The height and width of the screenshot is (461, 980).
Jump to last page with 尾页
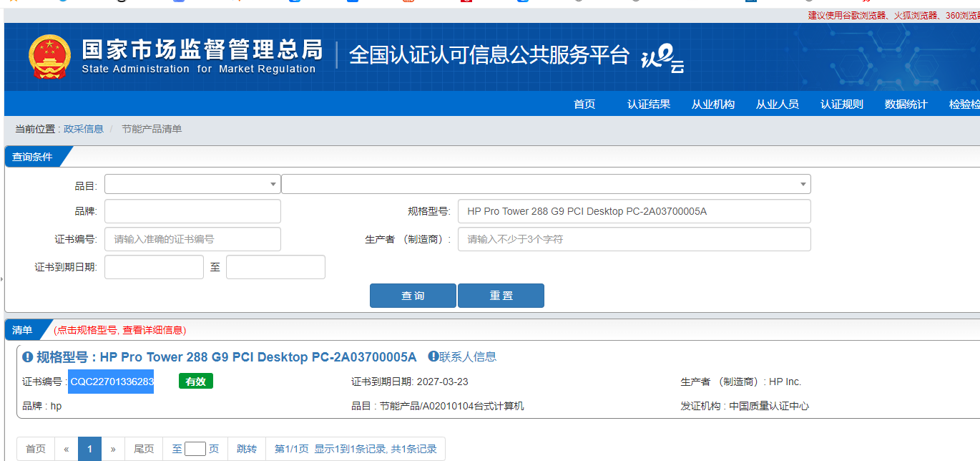point(144,449)
